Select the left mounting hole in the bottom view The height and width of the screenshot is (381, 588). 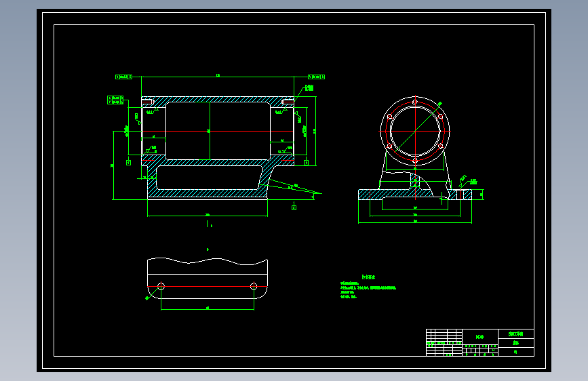click(161, 287)
